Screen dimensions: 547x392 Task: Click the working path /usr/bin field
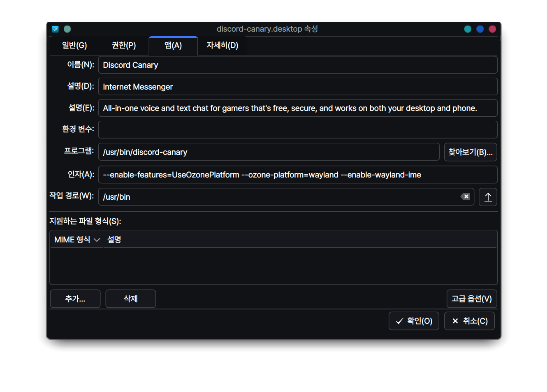click(286, 197)
